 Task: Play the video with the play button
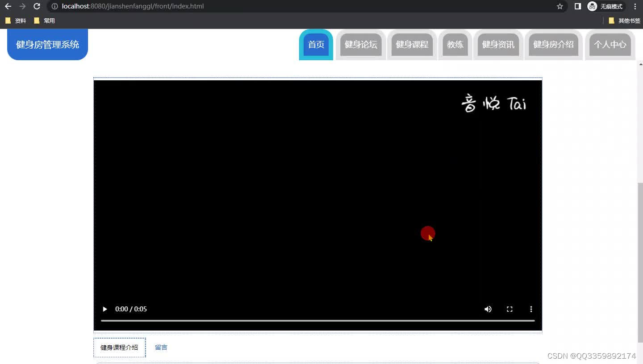tap(105, 309)
